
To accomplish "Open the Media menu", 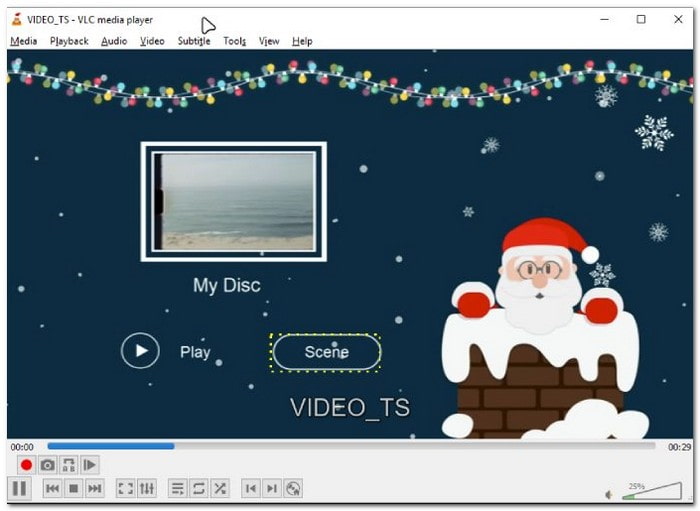I will (23, 41).
